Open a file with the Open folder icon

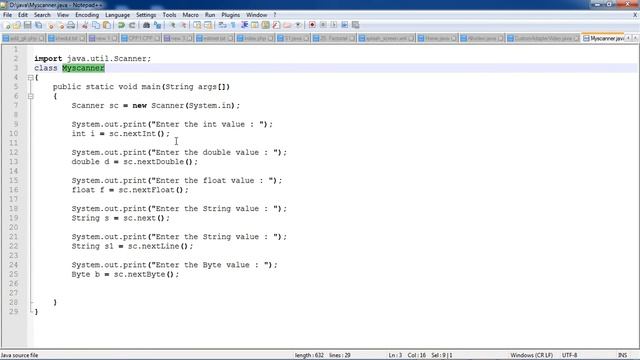17,25
